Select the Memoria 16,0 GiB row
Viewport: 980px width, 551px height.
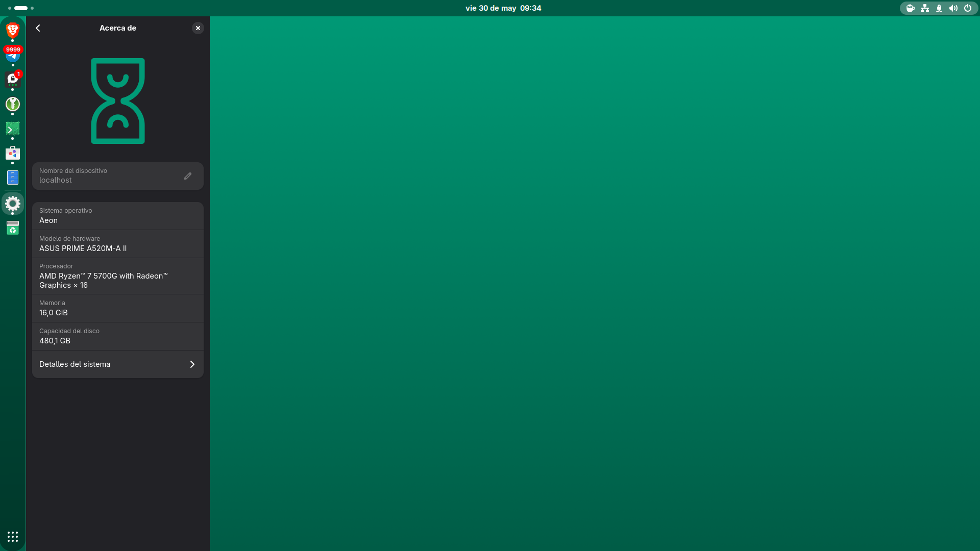pyautogui.click(x=118, y=308)
